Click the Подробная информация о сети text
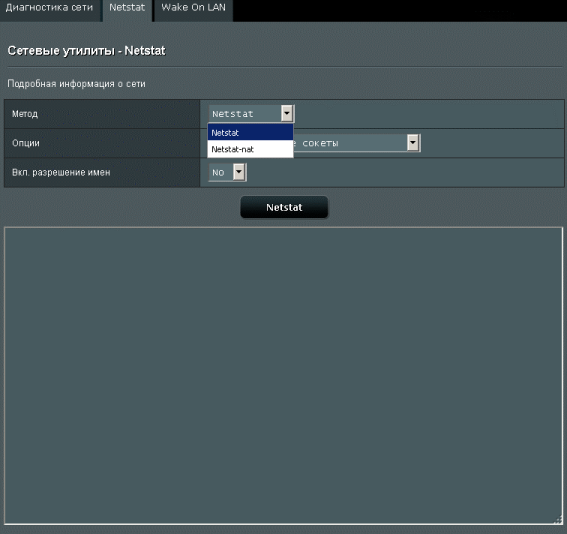Viewport: 567px width, 534px height. pos(76,84)
